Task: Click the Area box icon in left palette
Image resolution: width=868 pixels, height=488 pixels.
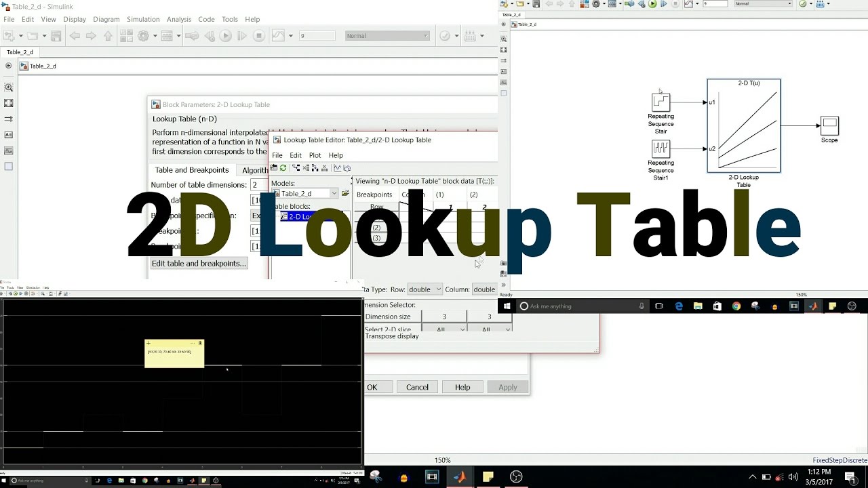Action: click(x=9, y=166)
